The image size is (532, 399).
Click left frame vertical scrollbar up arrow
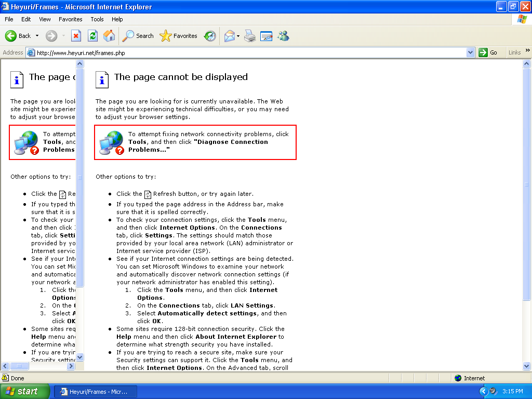[79, 63]
